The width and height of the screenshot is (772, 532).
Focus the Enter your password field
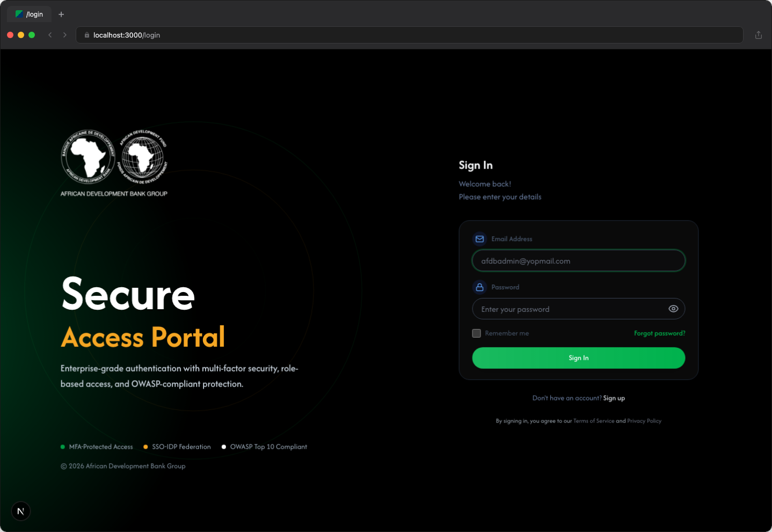pyautogui.click(x=578, y=309)
